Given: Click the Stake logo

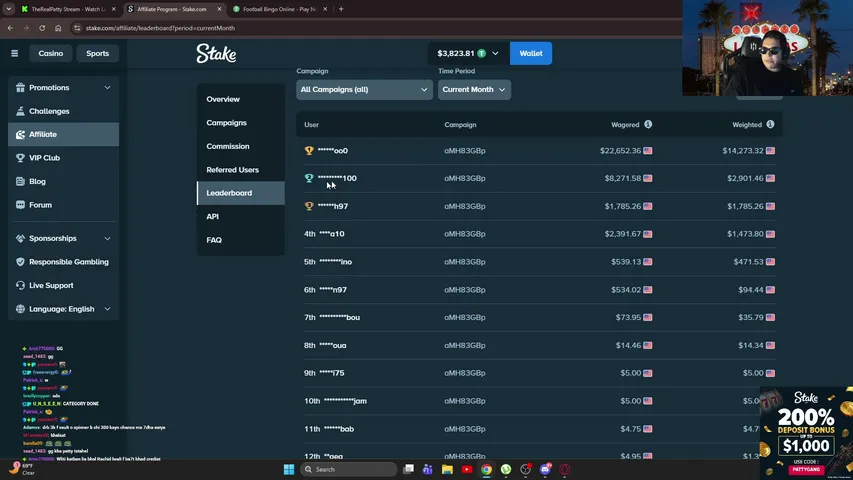Looking at the screenshot, I should pyautogui.click(x=216, y=53).
